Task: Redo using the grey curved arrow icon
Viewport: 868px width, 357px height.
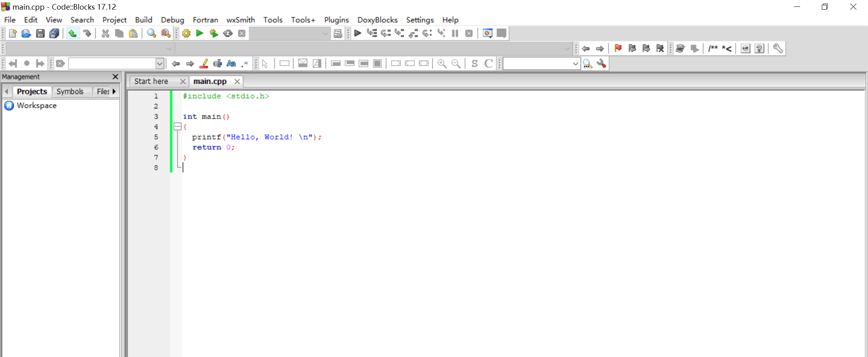Action: (x=87, y=33)
